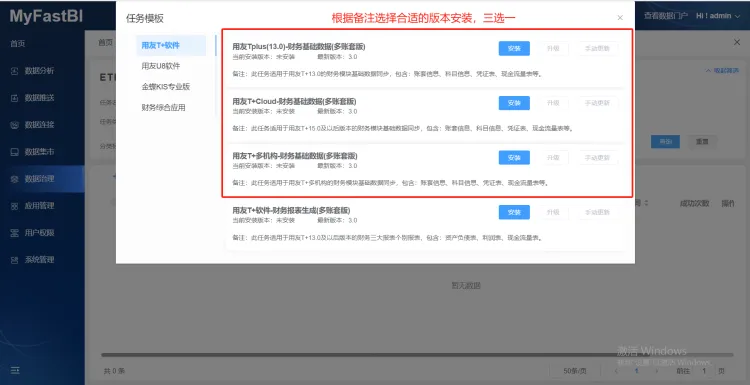Close the 任务模板 dialog with X
750x385 pixels.
620,18
